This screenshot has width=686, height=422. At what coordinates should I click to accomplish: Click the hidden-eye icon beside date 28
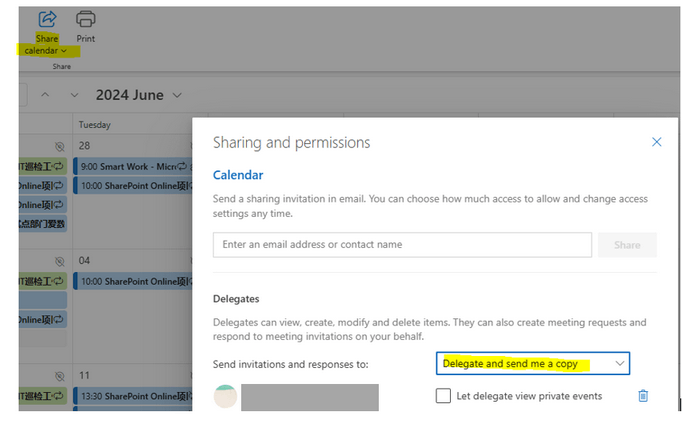coord(60,146)
